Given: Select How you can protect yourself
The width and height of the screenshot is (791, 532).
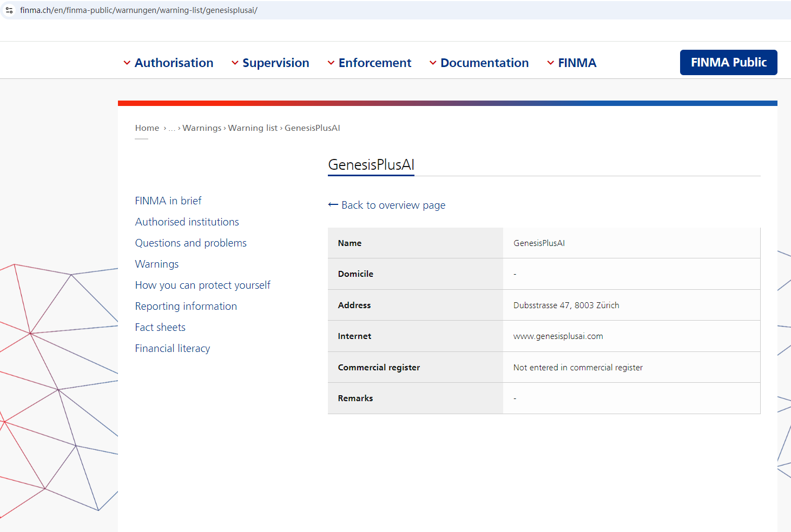Looking at the screenshot, I should 203,285.
